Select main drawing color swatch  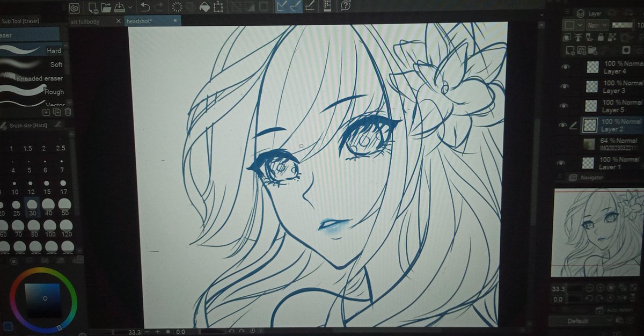(x=7, y=325)
